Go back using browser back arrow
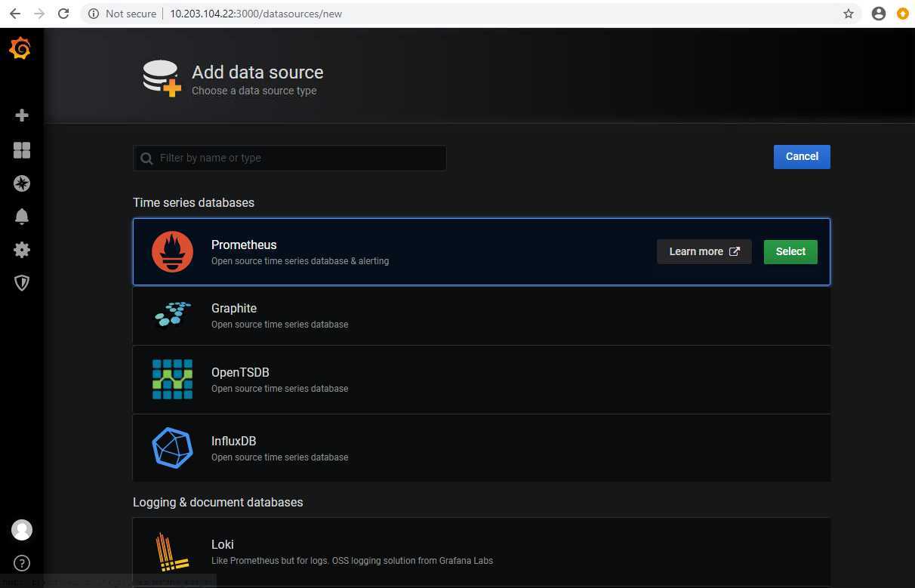This screenshot has height=588, width=915. tap(14, 14)
